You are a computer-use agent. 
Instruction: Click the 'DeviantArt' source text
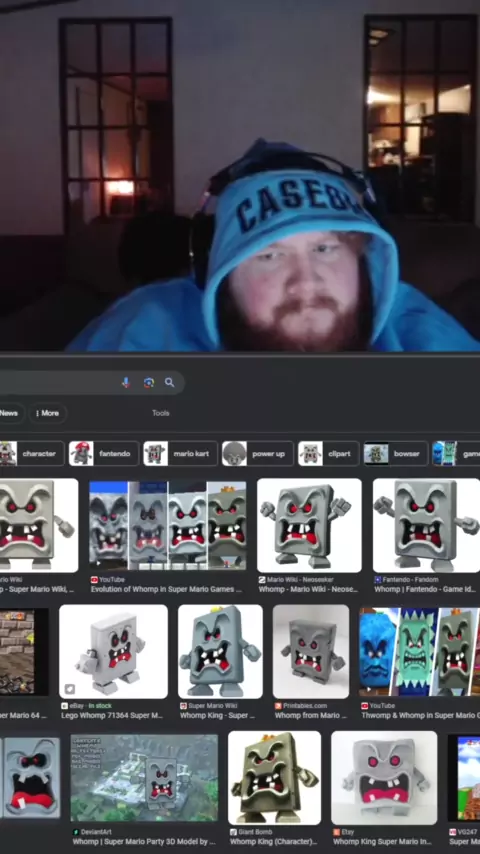(x=96, y=832)
